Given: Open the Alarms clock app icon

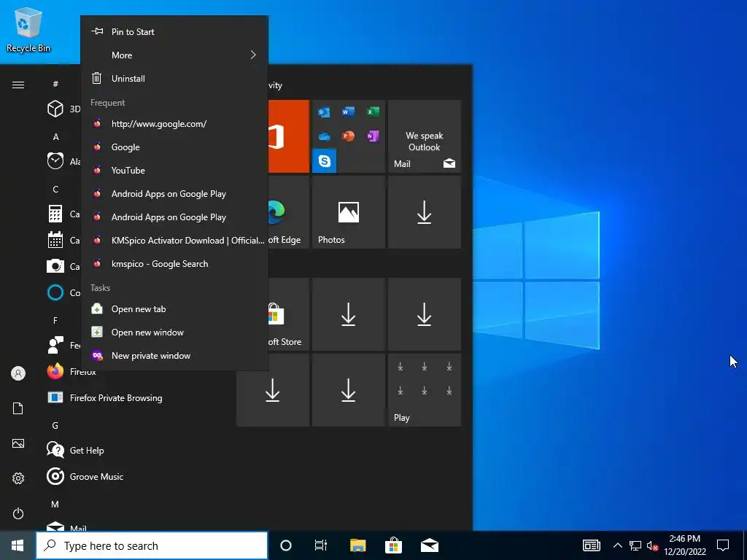Looking at the screenshot, I should pos(55,161).
